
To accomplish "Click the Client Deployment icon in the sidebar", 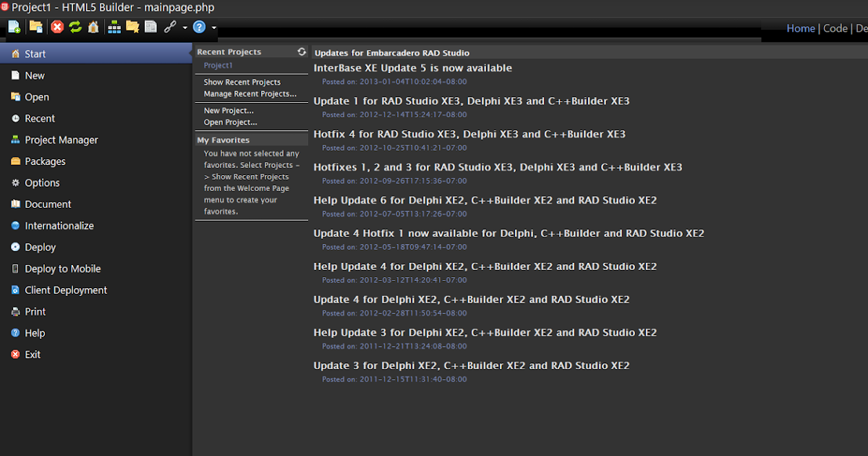I will click(15, 290).
